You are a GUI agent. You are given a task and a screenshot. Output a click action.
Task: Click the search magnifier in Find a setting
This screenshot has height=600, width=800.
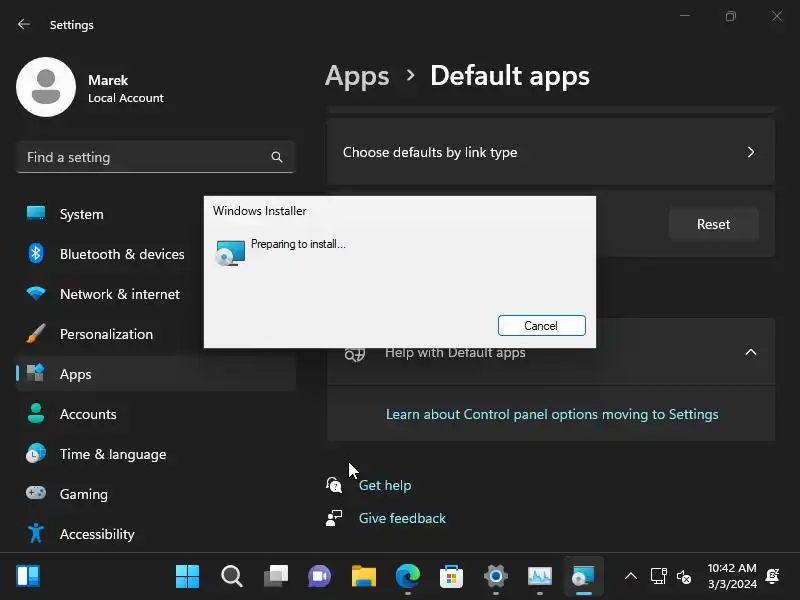[277, 157]
